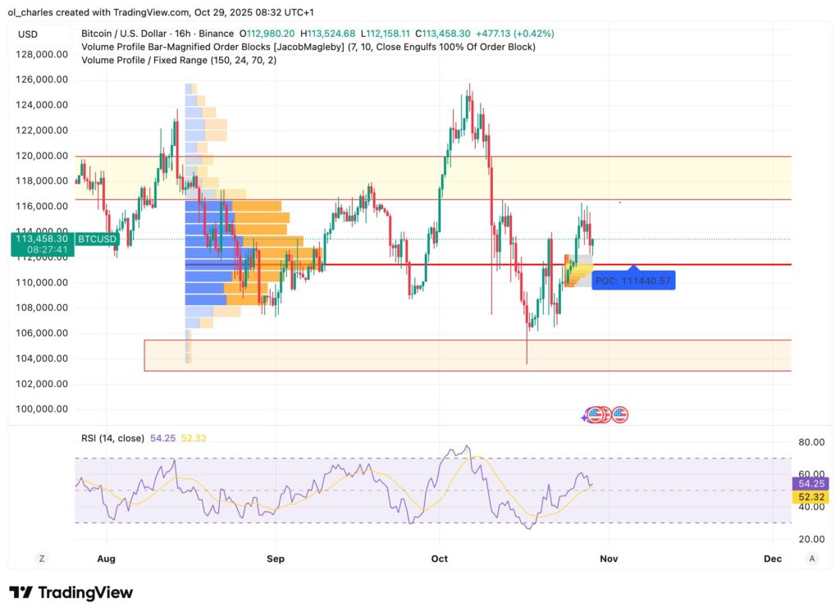Click the Nov label on the time axis

click(609, 558)
